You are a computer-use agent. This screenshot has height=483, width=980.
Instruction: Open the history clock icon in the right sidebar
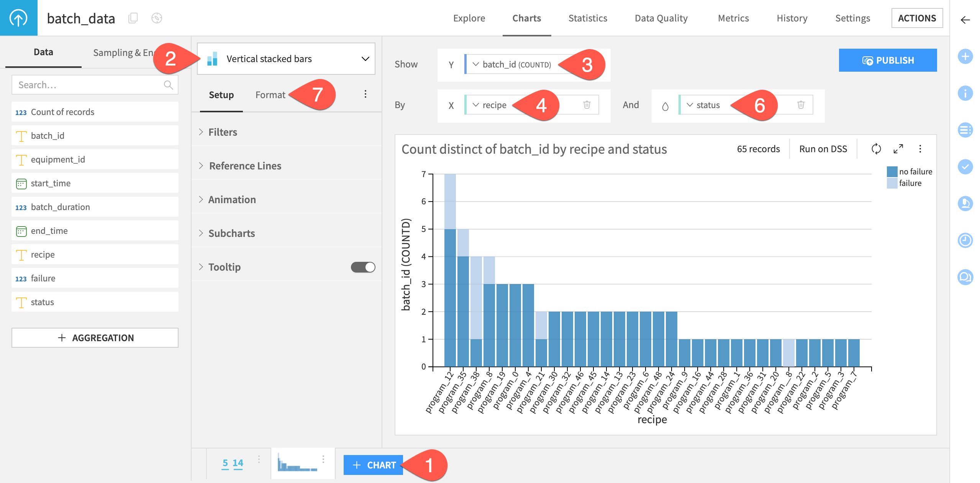(965, 240)
